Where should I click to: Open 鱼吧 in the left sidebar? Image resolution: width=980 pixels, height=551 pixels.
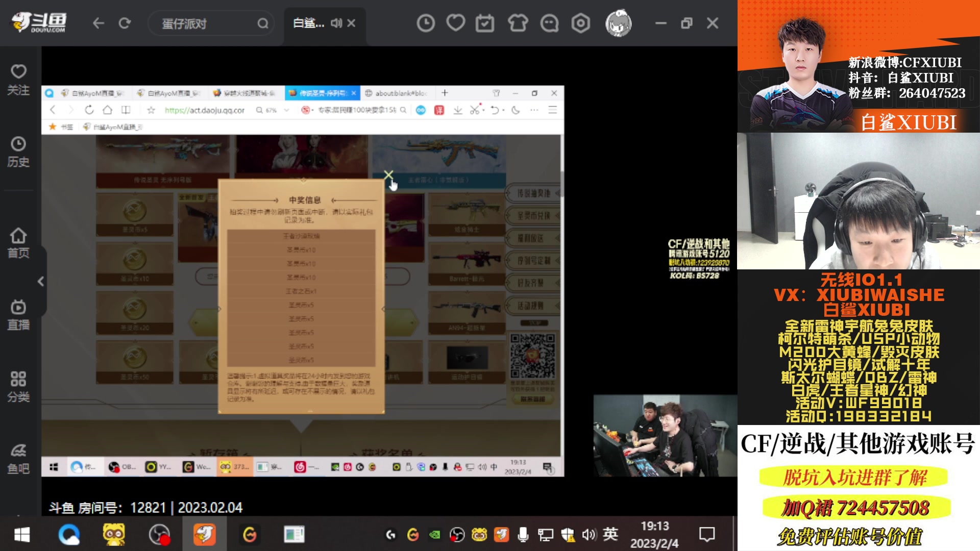(x=18, y=459)
